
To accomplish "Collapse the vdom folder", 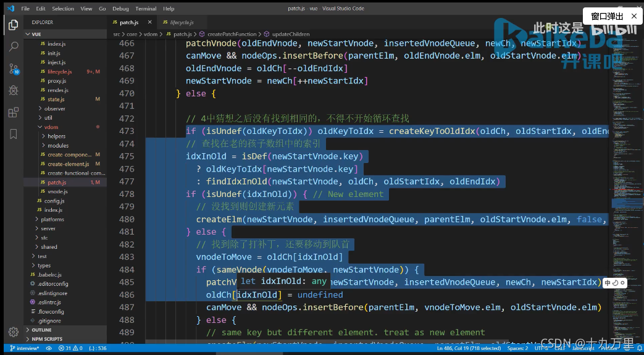I will click(x=51, y=127).
